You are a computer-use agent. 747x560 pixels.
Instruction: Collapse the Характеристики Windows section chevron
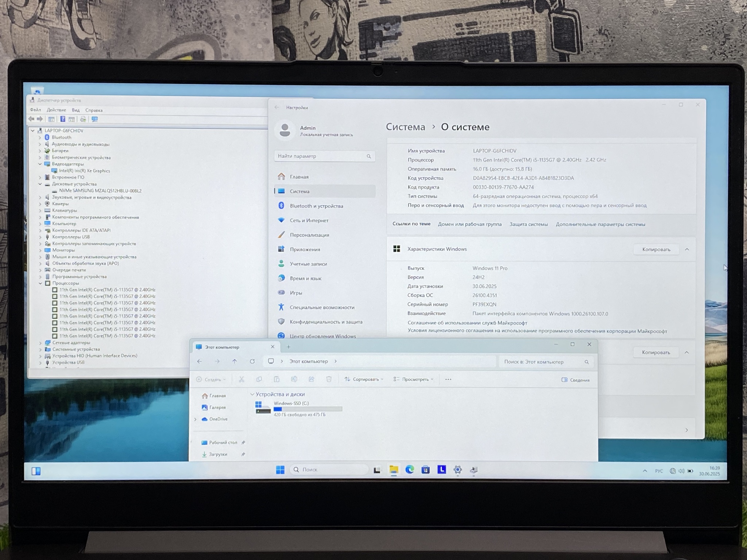click(x=687, y=249)
